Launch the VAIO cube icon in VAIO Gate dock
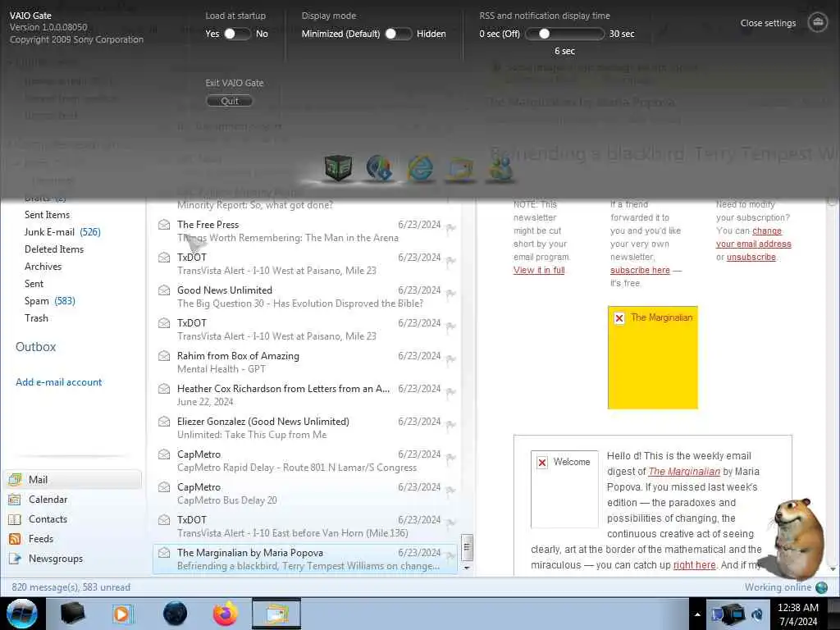Screen dimensions: 840x630 pos(339,167)
